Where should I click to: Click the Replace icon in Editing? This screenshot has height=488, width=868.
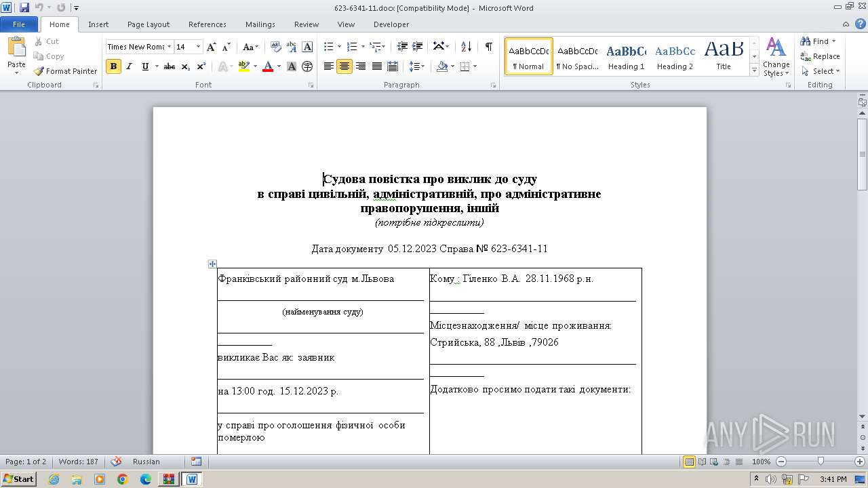806,56
